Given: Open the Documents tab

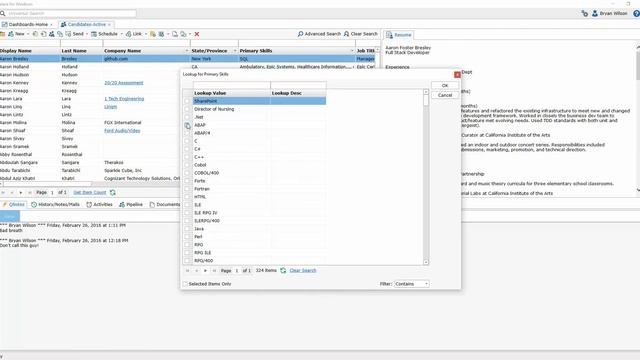Looking at the screenshot, I should 164,204.
